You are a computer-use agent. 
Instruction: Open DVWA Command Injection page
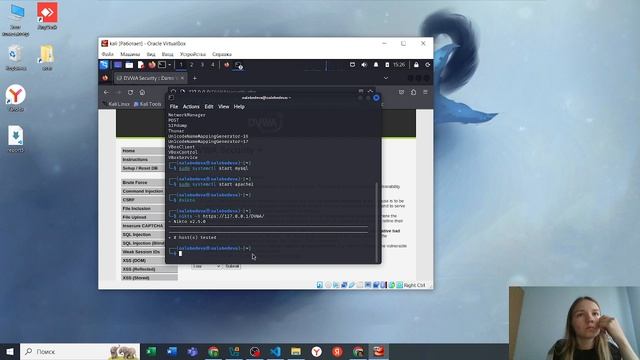143,191
